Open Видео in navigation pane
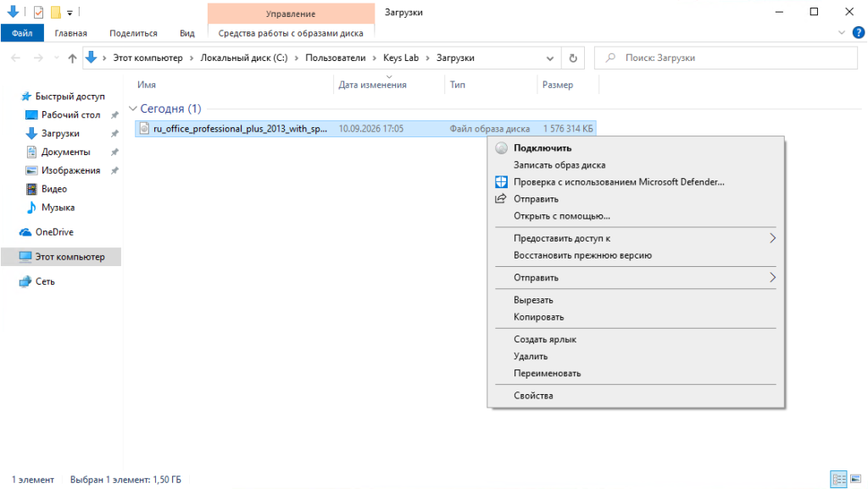The height and width of the screenshot is (489, 868). click(54, 189)
